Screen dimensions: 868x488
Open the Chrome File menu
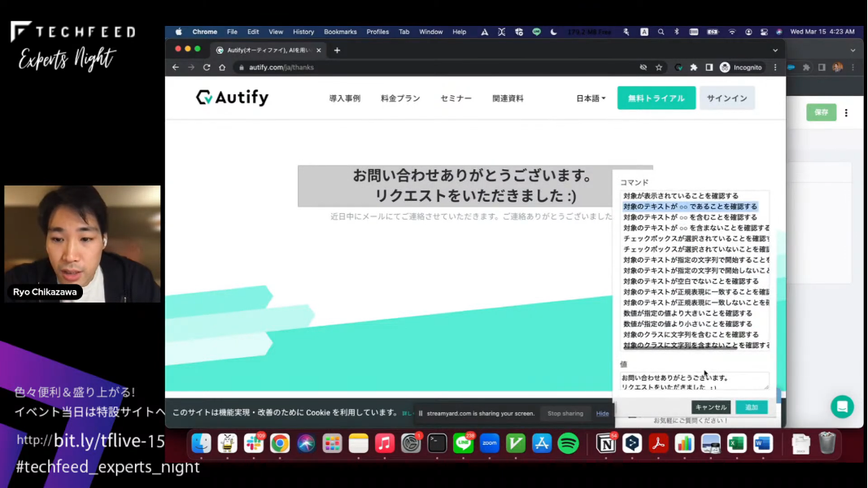tap(232, 32)
